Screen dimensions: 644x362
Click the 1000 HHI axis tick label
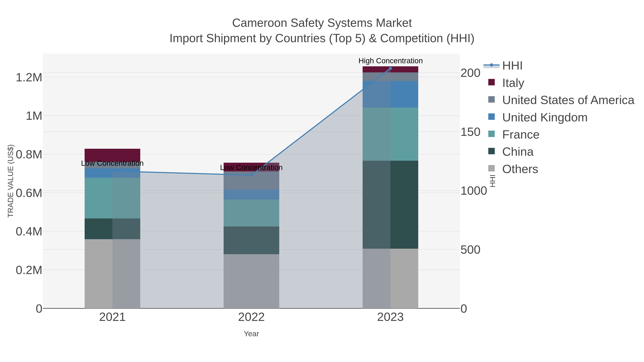click(474, 191)
